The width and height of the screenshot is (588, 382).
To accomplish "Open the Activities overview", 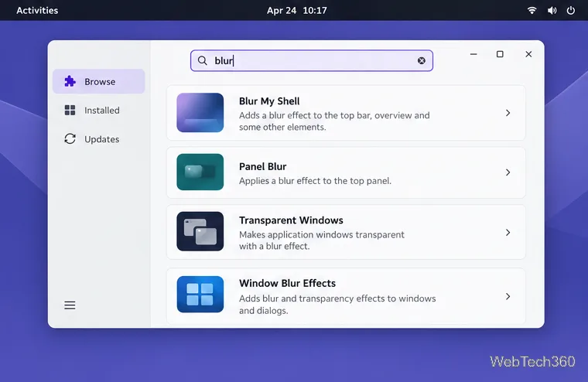I will pyautogui.click(x=37, y=10).
